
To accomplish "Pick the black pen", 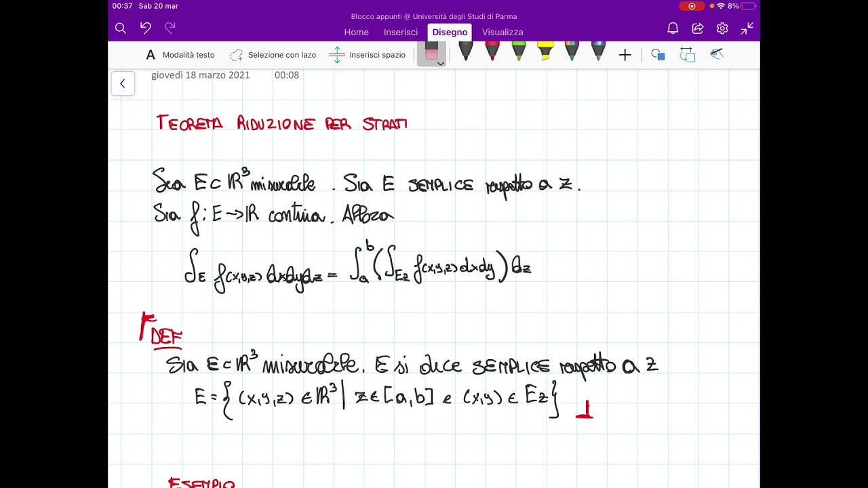I will tap(466, 52).
